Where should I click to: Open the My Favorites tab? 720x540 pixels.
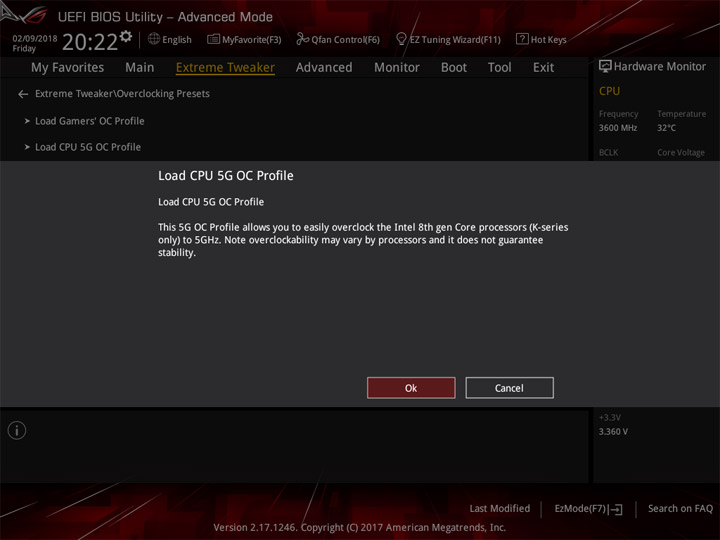click(x=68, y=68)
